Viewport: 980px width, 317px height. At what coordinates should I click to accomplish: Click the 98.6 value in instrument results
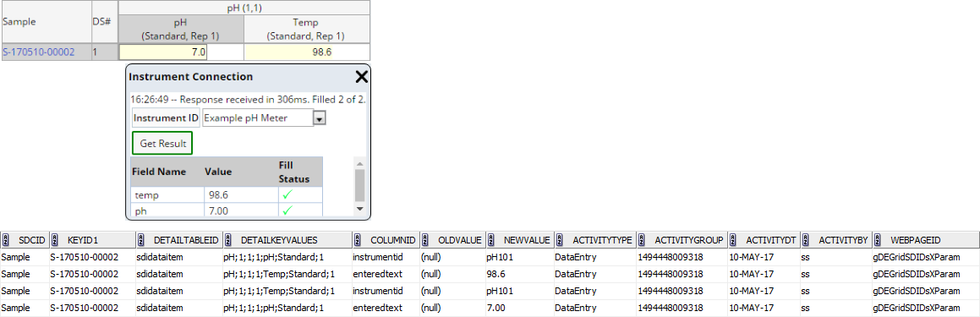pyautogui.click(x=219, y=195)
